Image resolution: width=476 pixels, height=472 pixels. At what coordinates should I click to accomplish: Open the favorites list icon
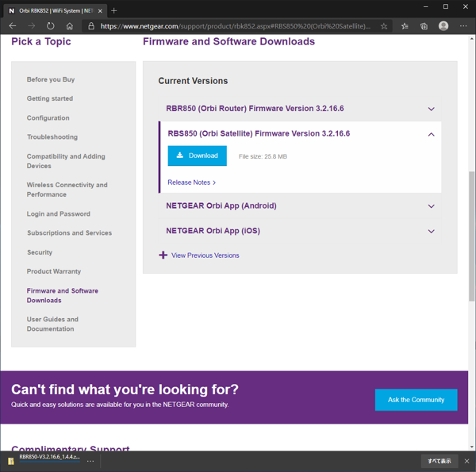click(405, 26)
